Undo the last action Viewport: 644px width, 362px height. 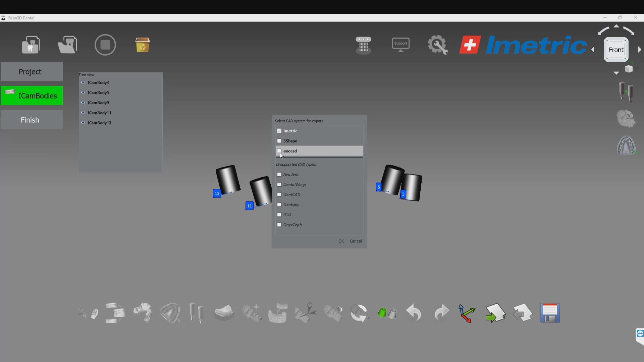(414, 313)
